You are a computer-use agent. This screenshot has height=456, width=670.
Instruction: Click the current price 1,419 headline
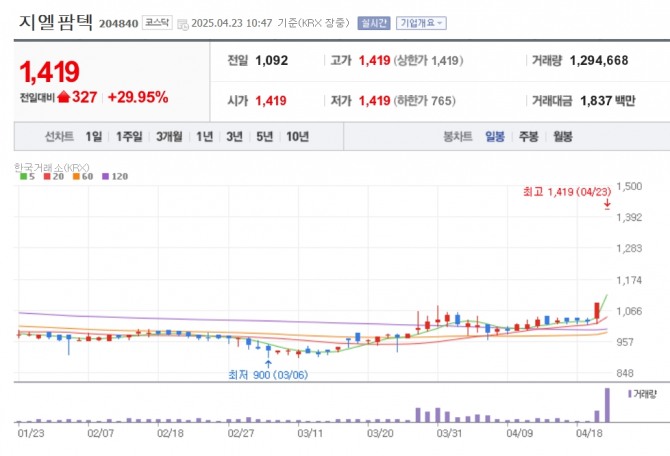50,72
